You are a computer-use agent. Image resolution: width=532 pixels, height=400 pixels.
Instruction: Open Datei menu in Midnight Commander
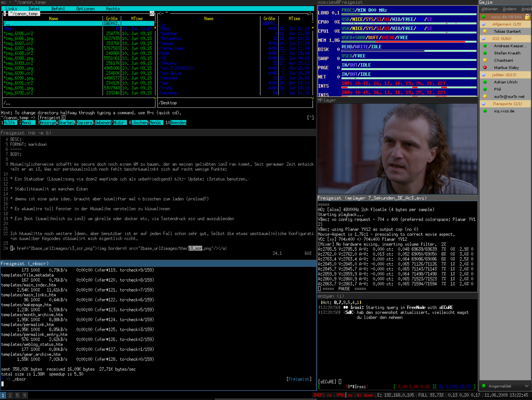point(34,9)
